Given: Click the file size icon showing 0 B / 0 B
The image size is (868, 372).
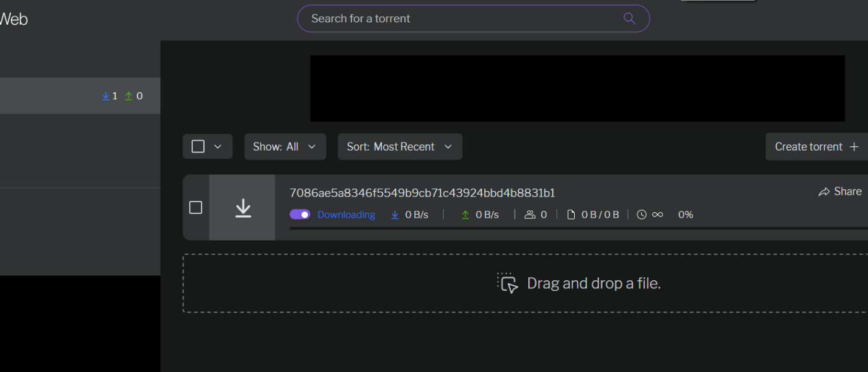Looking at the screenshot, I should coord(571,215).
